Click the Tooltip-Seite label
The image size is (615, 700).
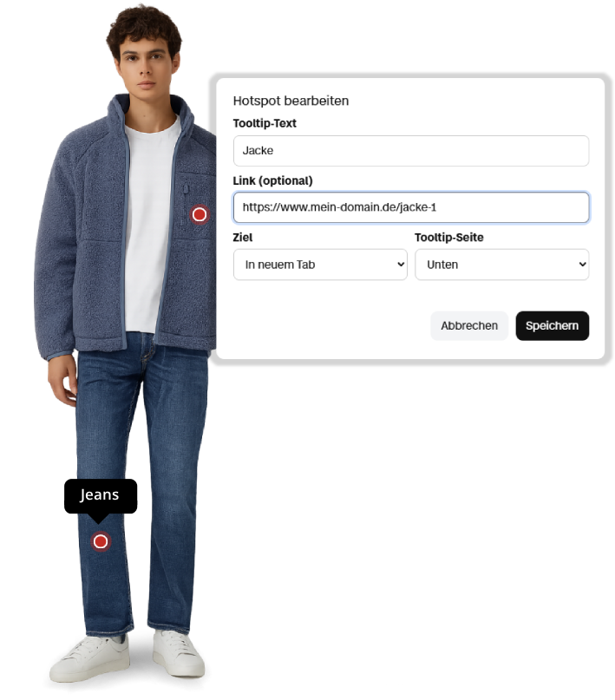coord(449,238)
